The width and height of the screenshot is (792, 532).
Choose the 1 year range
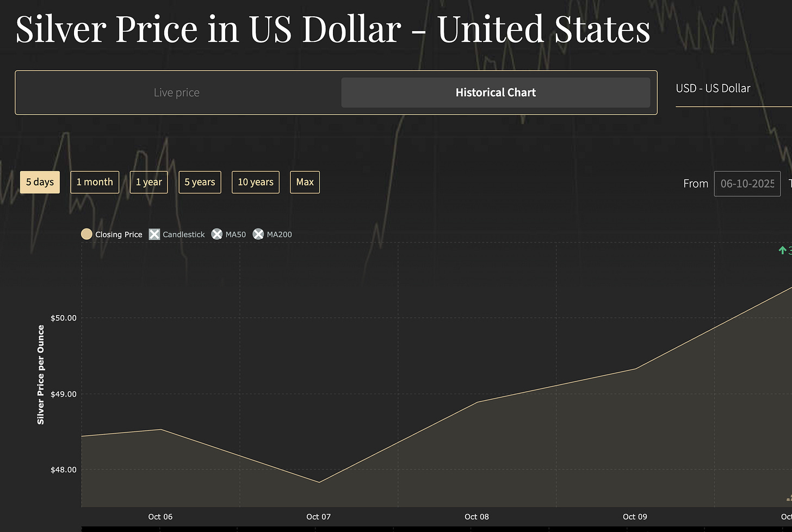[x=149, y=182]
